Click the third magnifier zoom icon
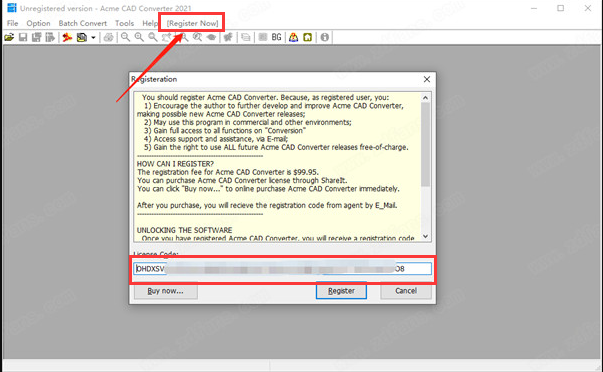Screen dimensions: 603x372 click(x=153, y=37)
